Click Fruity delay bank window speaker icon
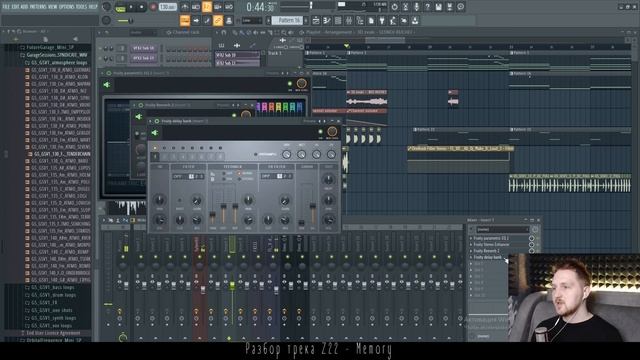This screenshot has height=360, width=640. tap(155, 133)
